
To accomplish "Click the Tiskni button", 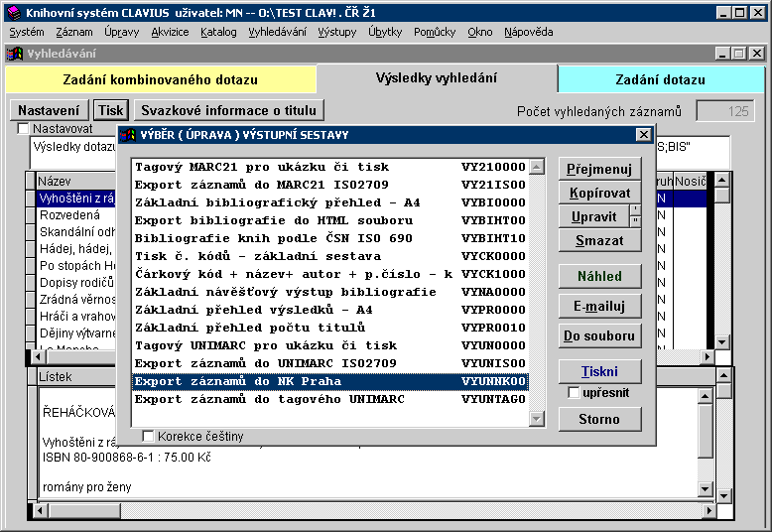I will (x=599, y=371).
